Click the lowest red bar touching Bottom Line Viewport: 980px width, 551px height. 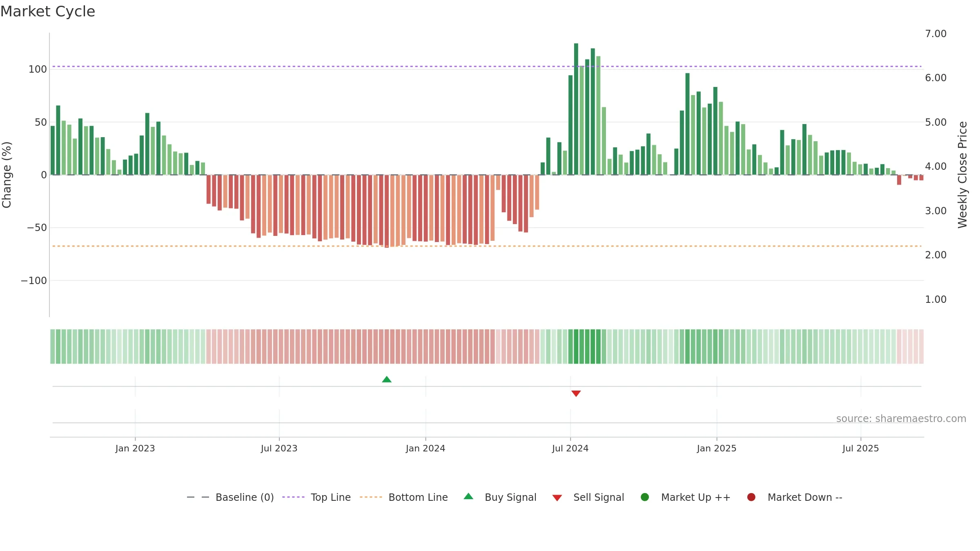387,211
